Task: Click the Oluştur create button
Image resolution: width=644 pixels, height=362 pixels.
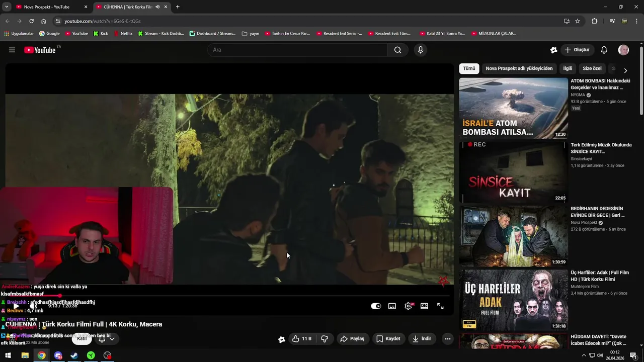Action: pos(577,50)
